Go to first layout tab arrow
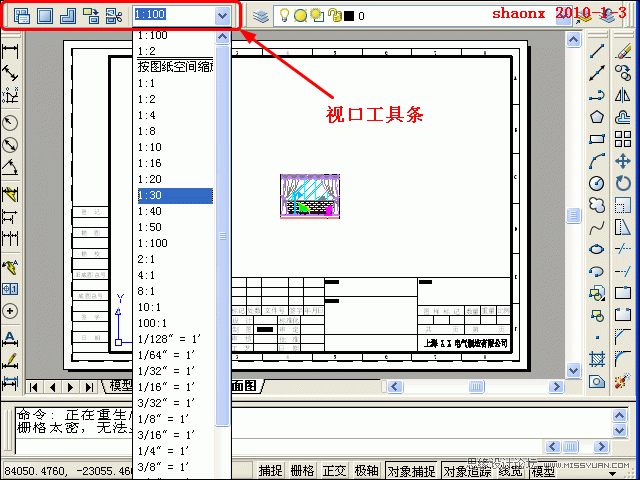The image size is (640, 480). pyautogui.click(x=34, y=386)
